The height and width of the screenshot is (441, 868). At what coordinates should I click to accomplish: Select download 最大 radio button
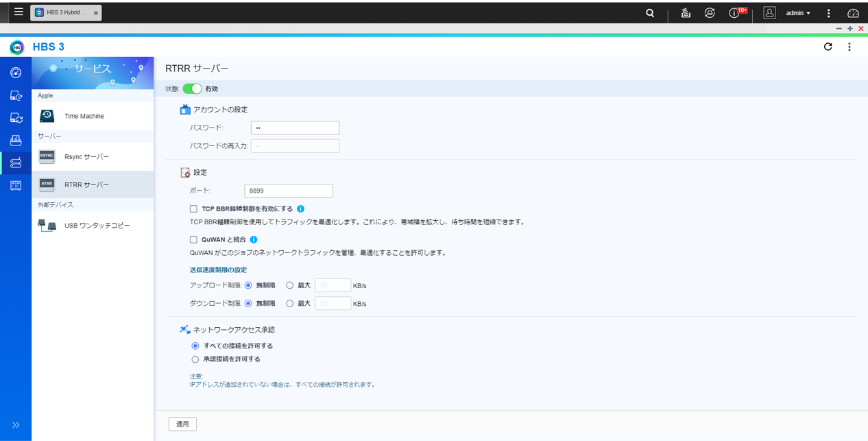[x=290, y=303]
